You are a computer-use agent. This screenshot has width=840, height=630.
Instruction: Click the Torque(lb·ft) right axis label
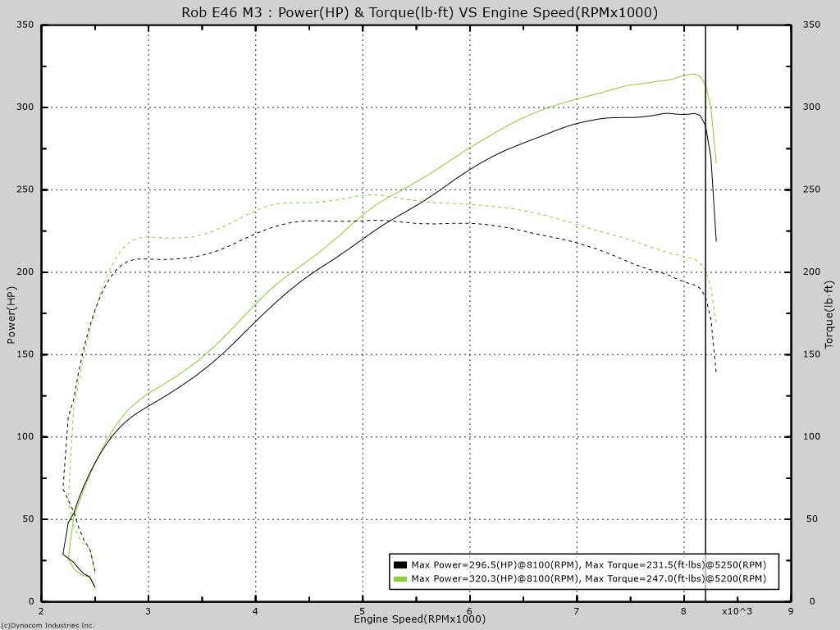[829, 315]
